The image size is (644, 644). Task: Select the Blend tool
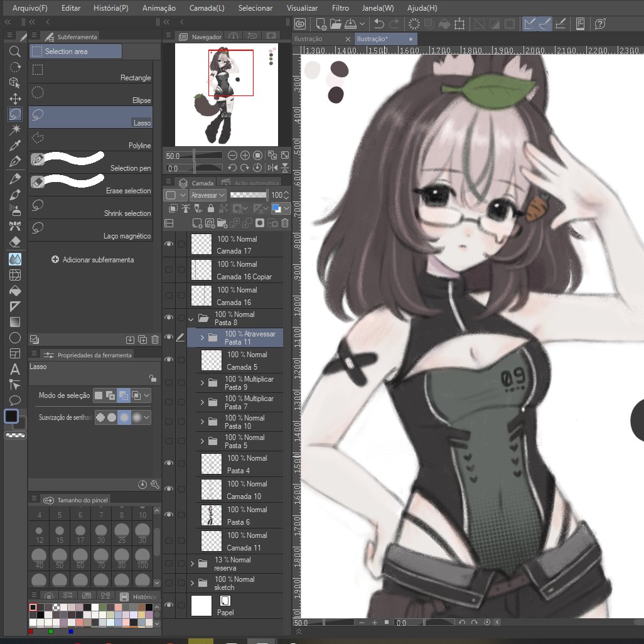click(x=15, y=259)
